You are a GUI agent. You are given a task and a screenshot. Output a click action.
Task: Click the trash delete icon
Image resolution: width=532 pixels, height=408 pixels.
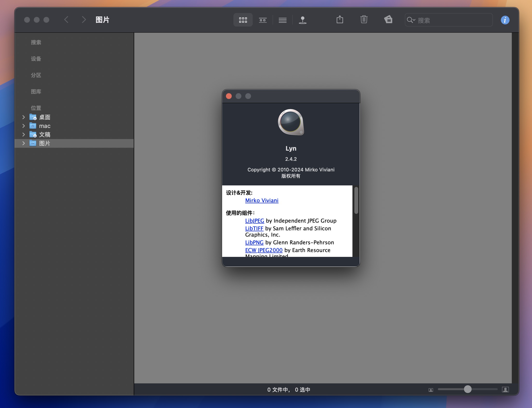364,19
